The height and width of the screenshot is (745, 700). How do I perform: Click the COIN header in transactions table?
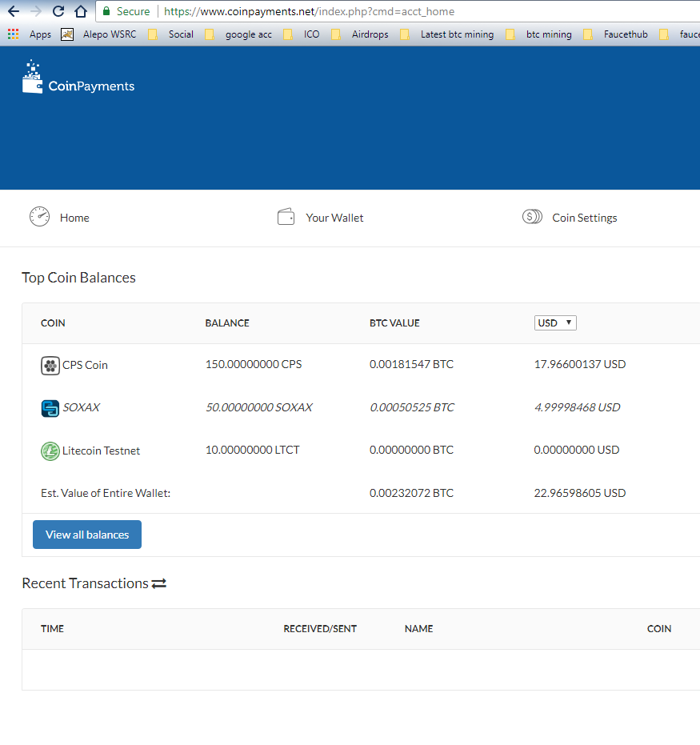point(659,629)
